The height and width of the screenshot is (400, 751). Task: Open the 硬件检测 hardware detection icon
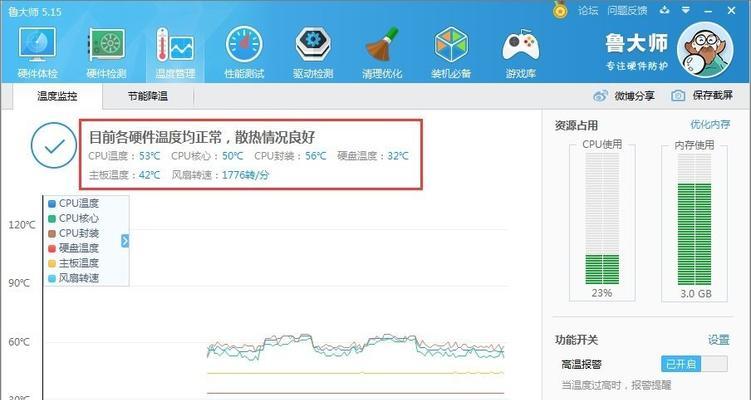(106, 45)
